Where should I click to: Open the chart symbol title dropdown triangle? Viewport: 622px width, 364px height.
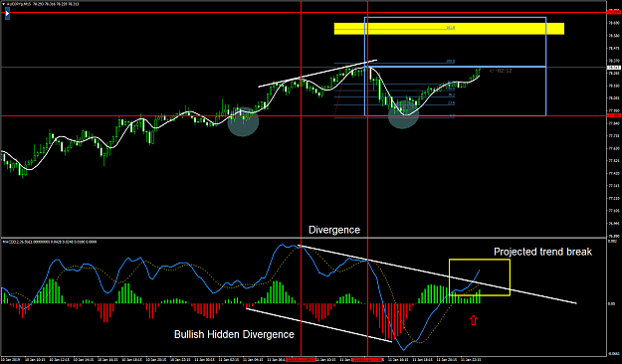[4, 4]
